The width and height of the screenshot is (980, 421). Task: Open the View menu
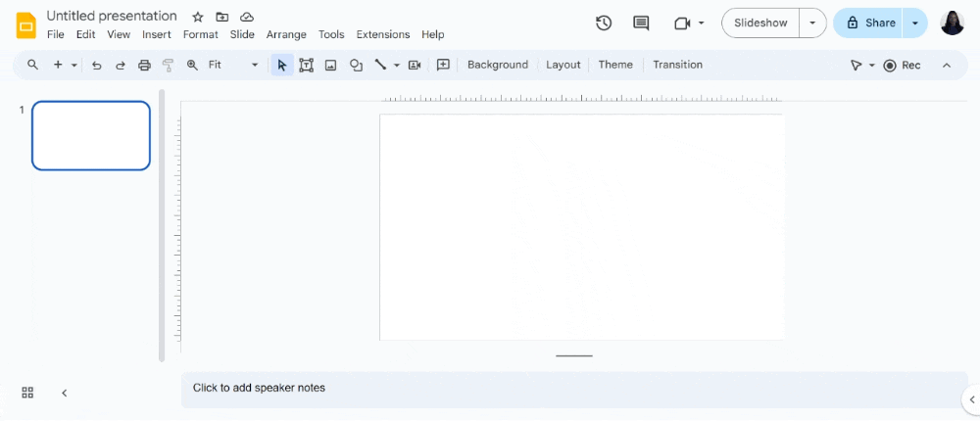[x=119, y=34]
